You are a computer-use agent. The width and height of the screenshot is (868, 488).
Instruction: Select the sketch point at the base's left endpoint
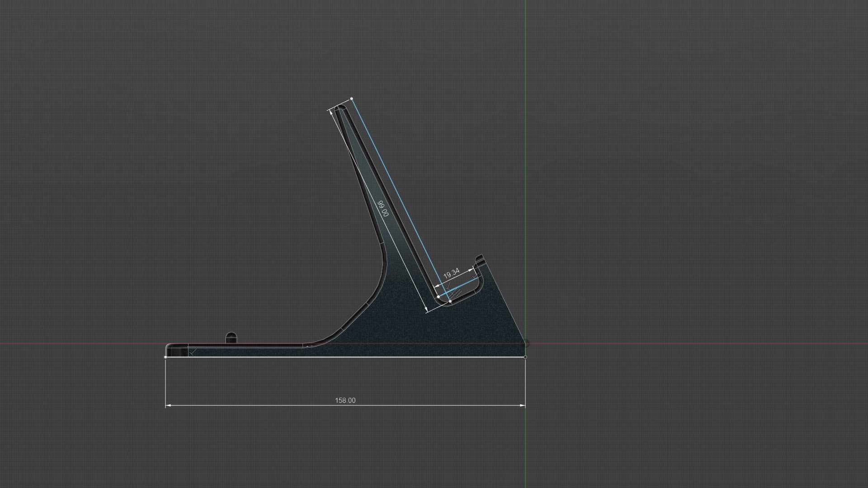(165, 357)
